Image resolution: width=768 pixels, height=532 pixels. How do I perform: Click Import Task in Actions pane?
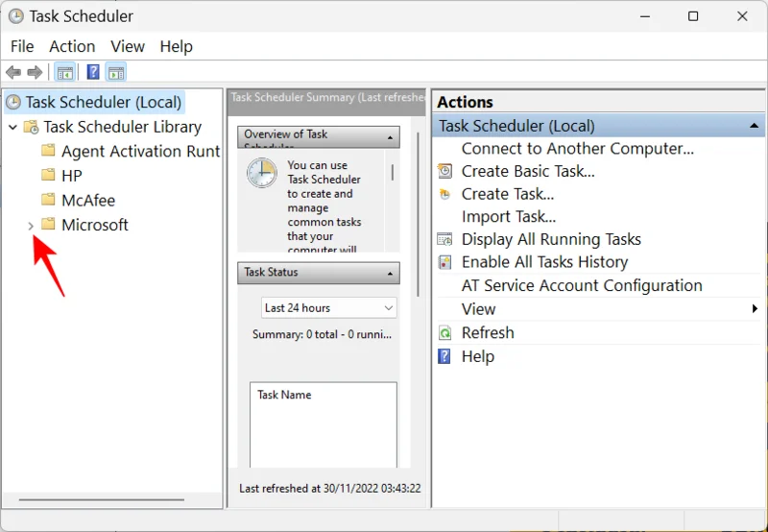(508, 217)
